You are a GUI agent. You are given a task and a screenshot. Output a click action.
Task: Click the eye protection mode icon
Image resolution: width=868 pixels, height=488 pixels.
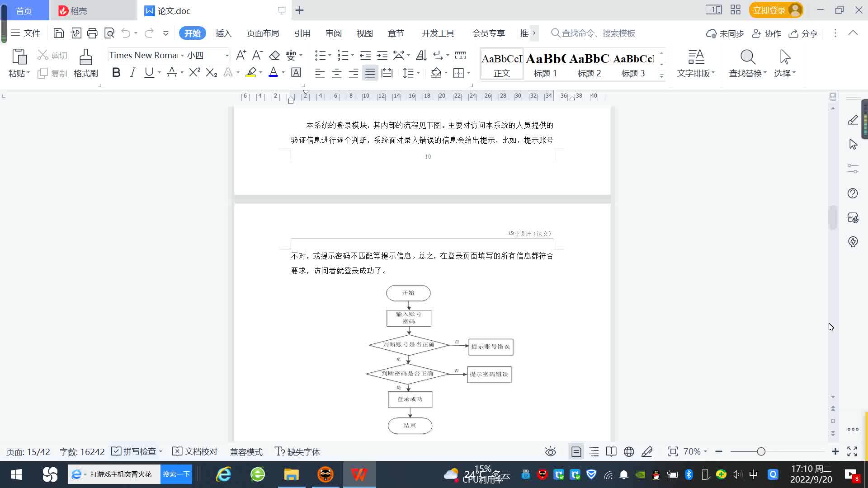click(x=550, y=451)
